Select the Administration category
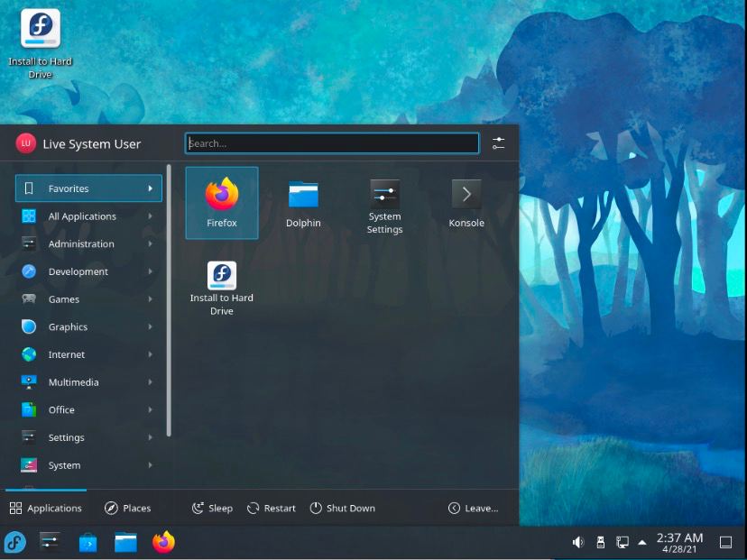This screenshot has height=560, width=747. point(88,243)
